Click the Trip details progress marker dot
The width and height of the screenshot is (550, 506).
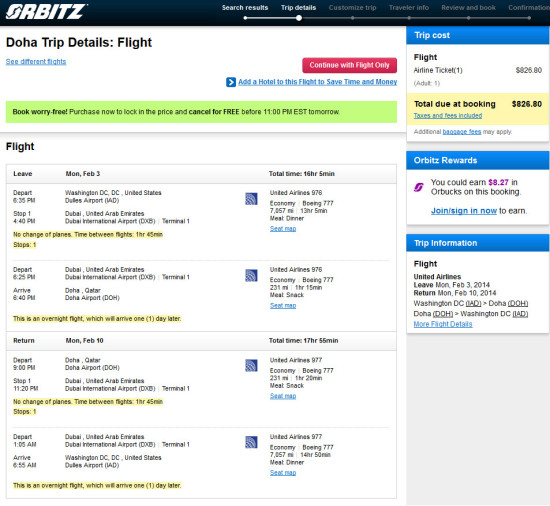(x=299, y=18)
